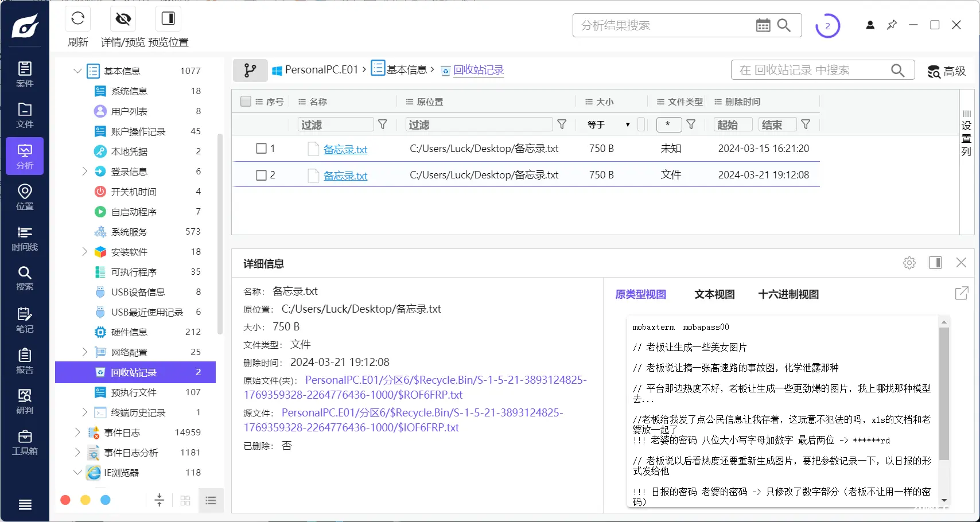Open the 研判 sidebar section
Image resolution: width=980 pixels, height=522 pixels.
tap(25, 402)
